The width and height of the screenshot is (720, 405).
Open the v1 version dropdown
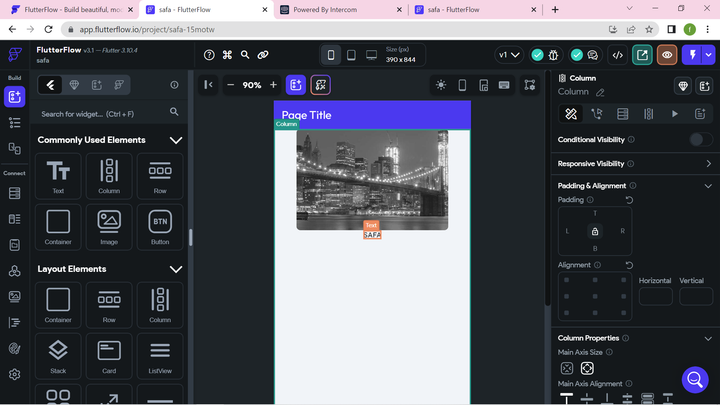(509, 55)
